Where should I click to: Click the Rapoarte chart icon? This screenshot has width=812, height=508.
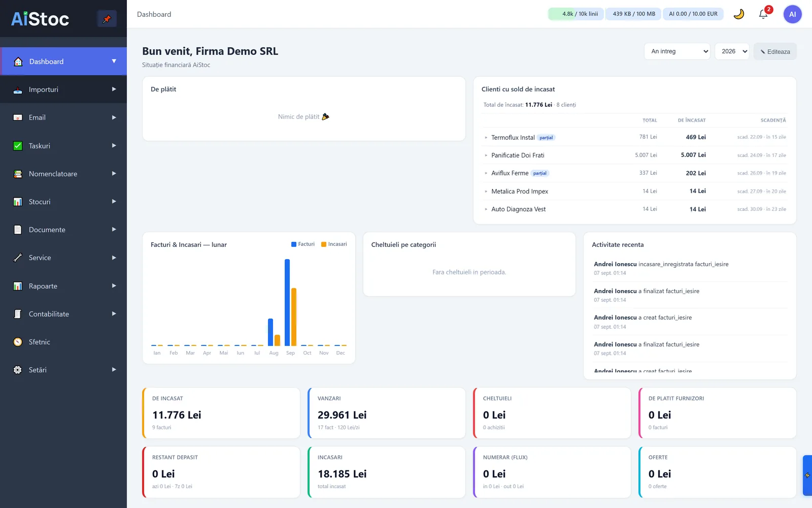(x=18, y=286)
